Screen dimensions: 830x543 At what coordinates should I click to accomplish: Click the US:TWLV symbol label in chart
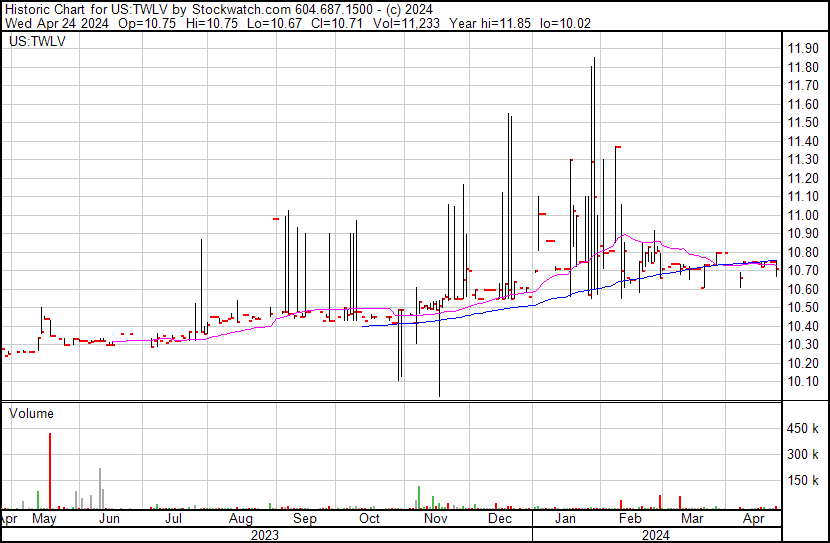click(x=37, y=41)
